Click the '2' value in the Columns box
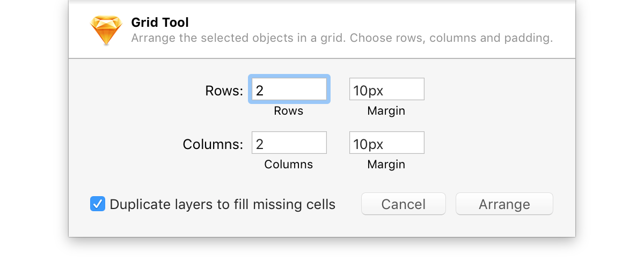The width and height of the screenshot is (644, 268). click(x=260, y=144)
